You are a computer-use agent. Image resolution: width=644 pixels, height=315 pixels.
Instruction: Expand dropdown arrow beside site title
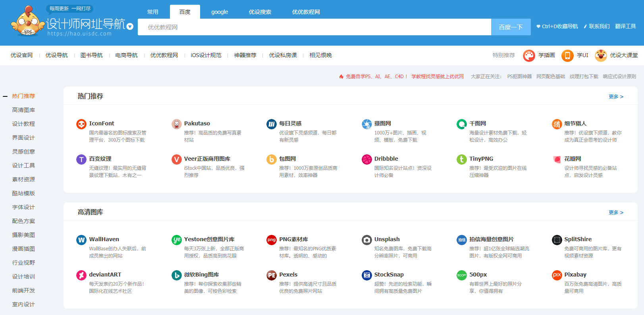[x=130, y=27]
